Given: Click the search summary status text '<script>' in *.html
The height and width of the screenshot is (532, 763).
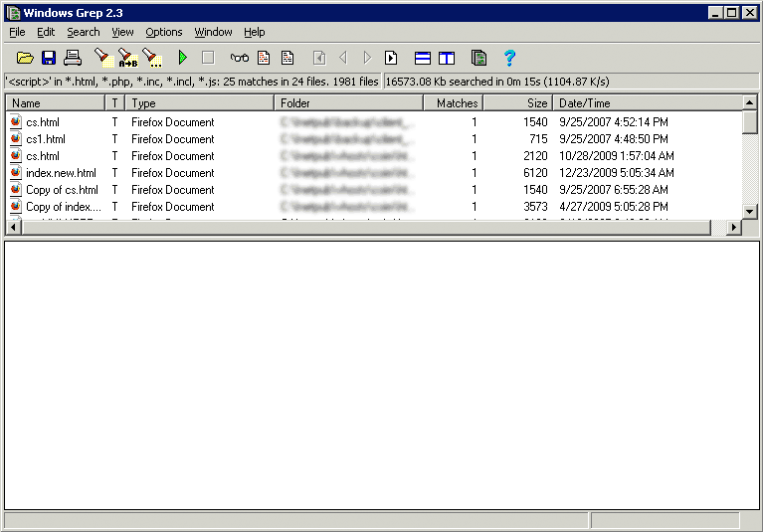Looking at the screenshot, I should pos(193,82).
